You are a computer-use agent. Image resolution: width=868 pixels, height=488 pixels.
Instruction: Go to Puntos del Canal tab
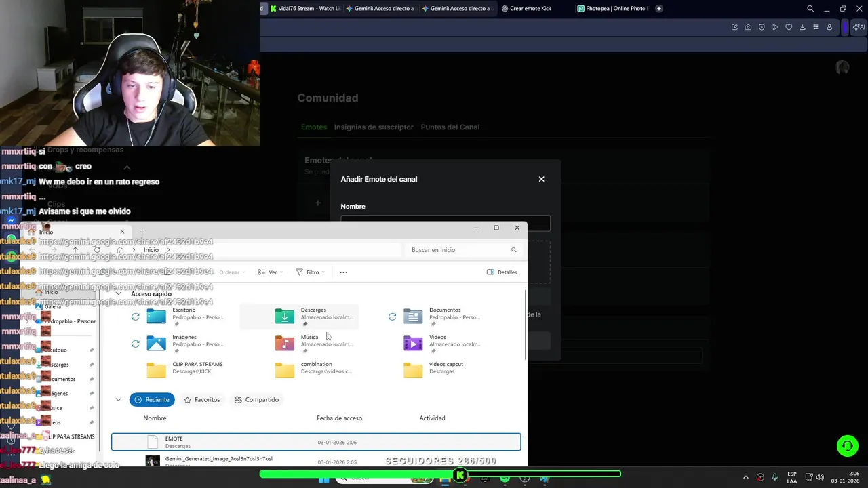[x=450, y=127]
